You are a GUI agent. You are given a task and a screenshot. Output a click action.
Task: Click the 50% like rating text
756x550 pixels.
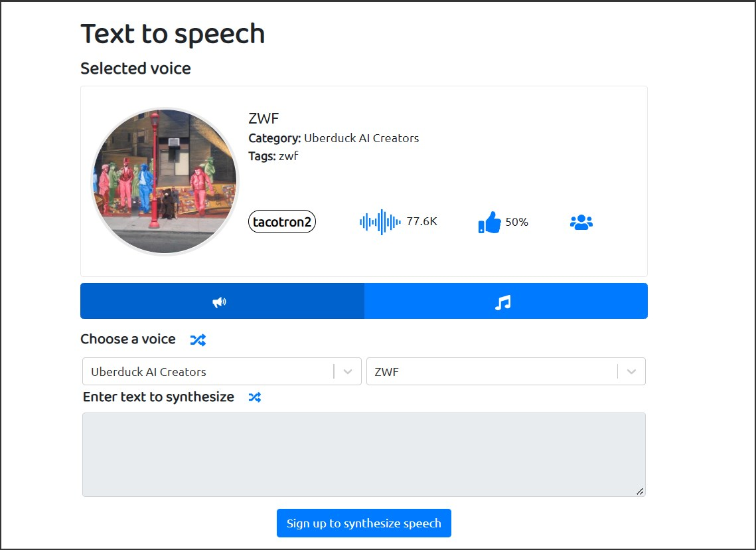(516, 223)
